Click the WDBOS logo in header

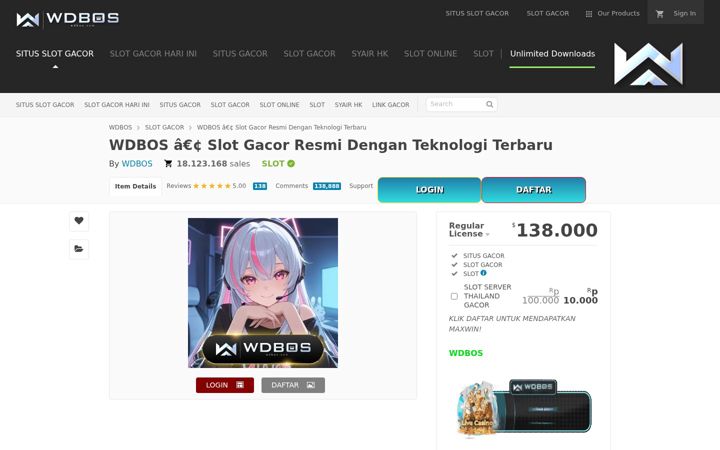[68, 19]
